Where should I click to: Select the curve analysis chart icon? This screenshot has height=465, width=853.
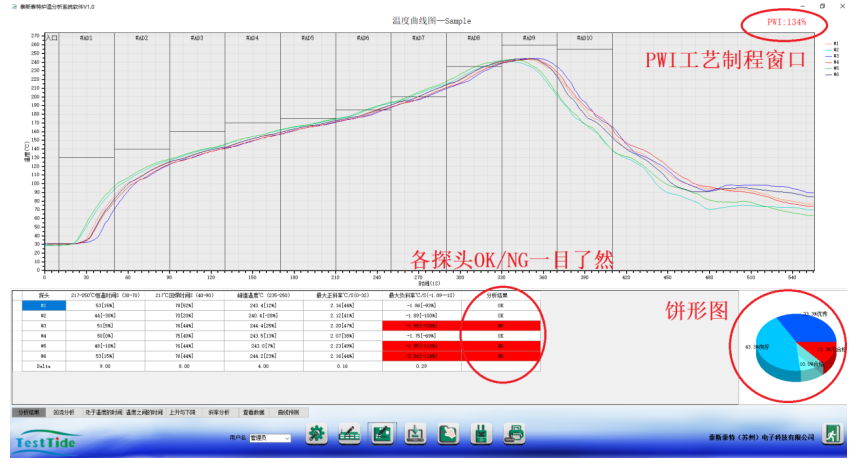382,434
